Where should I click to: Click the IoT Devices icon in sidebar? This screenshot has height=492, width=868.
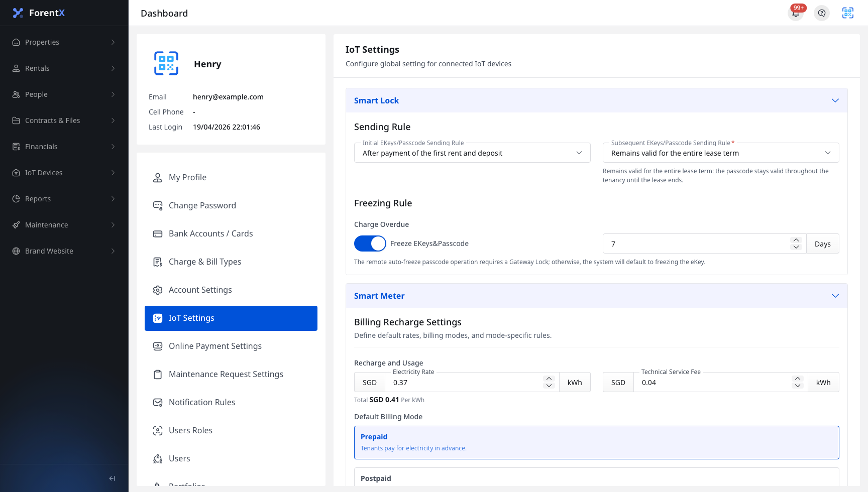[x=16, y=173]
